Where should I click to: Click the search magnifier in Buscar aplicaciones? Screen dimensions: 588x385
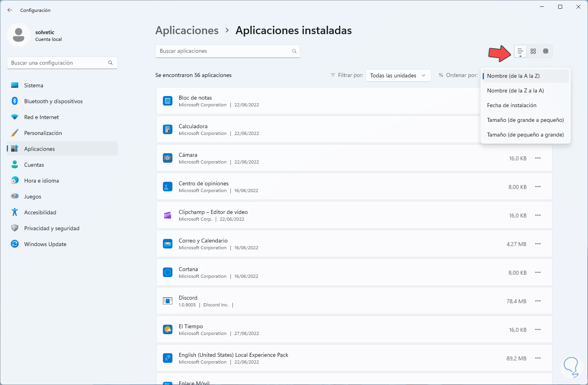coord(294,51)
